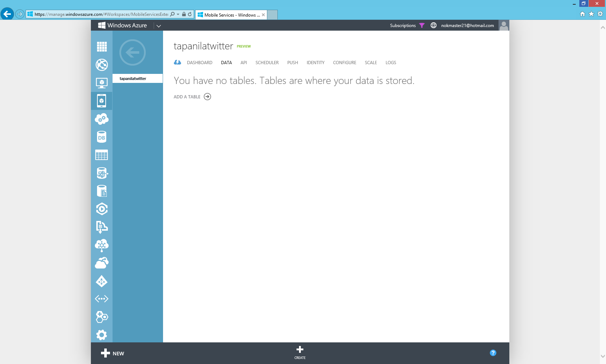Open Virtual Machines sidebar icon
The image size is (606, 364).
[102, 83]
